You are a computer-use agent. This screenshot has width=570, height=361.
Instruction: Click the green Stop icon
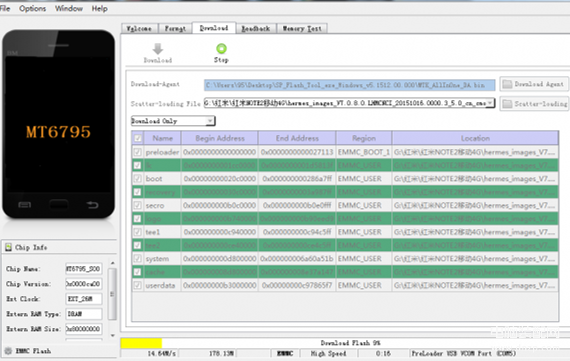(221, 48)
